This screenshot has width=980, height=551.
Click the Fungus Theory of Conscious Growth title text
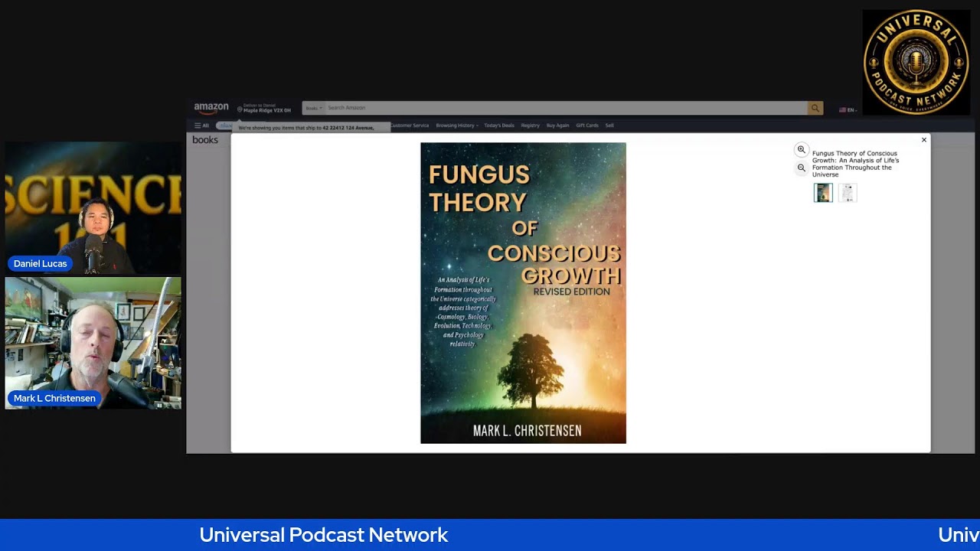coord(856,164)
